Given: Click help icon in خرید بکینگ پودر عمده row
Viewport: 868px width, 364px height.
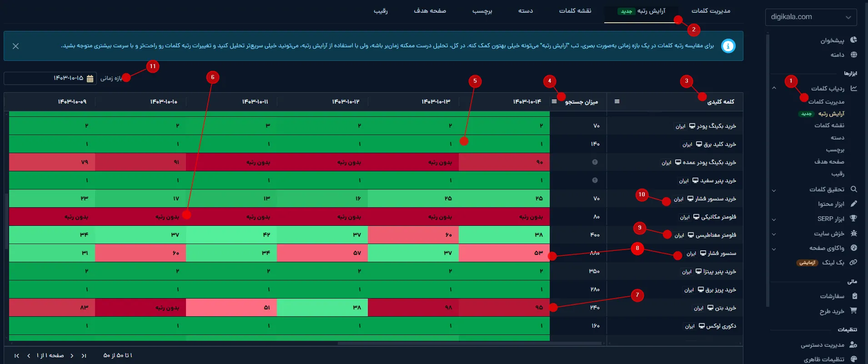Looking at the screenshot, I should tap(595, 162).
